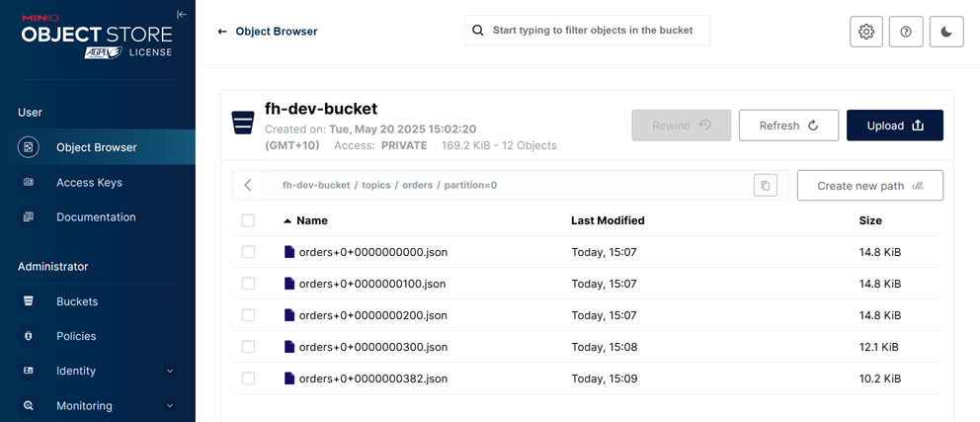Click the Refresh button

(788, 126)
